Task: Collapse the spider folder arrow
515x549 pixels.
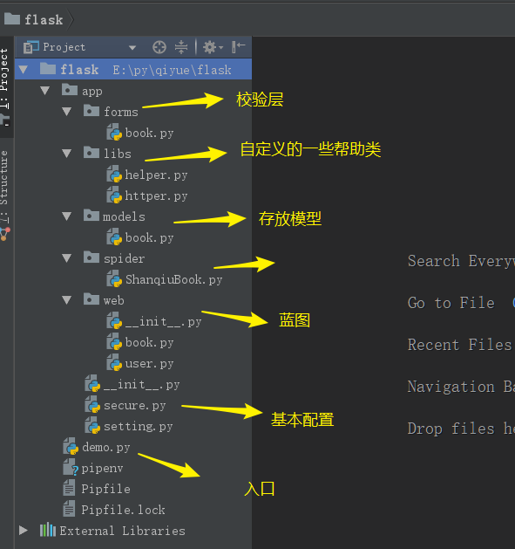Action: (x=67, y=258)
